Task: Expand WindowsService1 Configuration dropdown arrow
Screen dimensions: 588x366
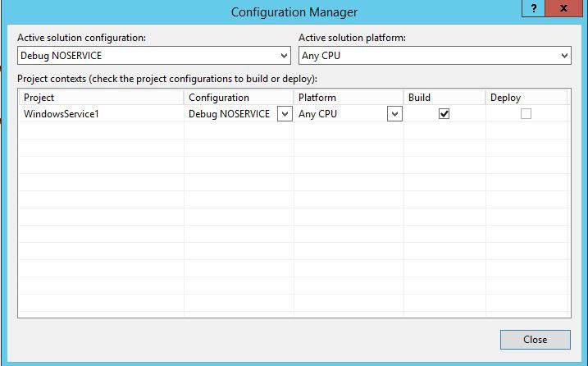Action: 285,114
